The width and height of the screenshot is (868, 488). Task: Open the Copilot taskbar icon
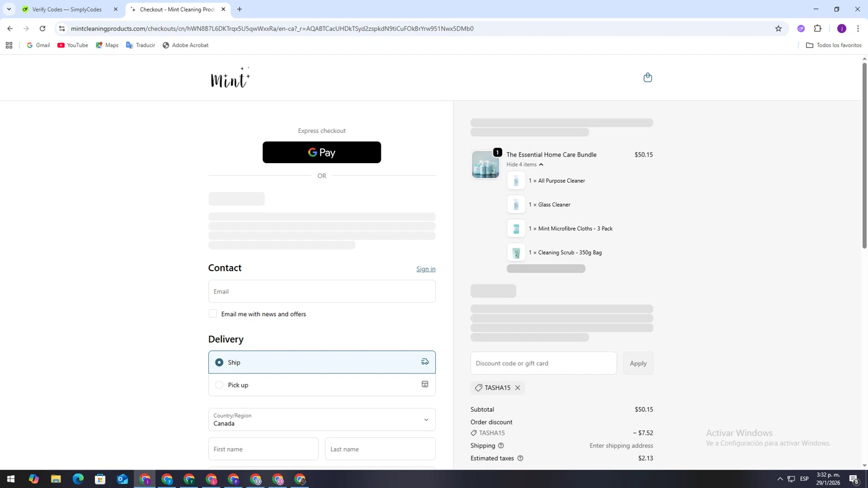pyautogui.click(x=34, y=479)
